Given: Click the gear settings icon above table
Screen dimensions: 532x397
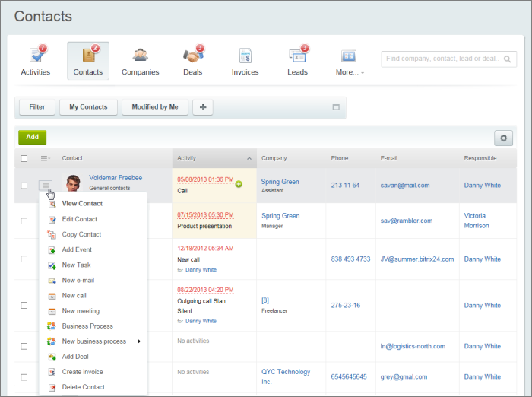Looking at the screenshot, I should coord(503,138).
